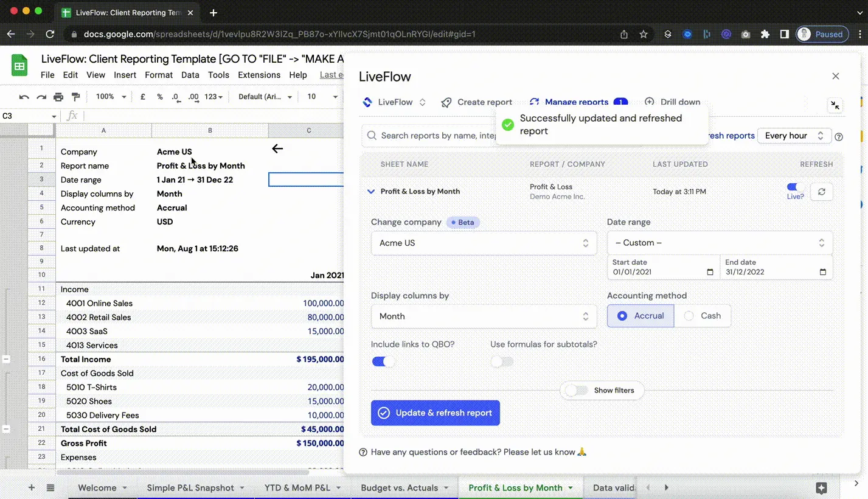Click Update & refresh report
The image size is (868, 499).
point(435,413)
